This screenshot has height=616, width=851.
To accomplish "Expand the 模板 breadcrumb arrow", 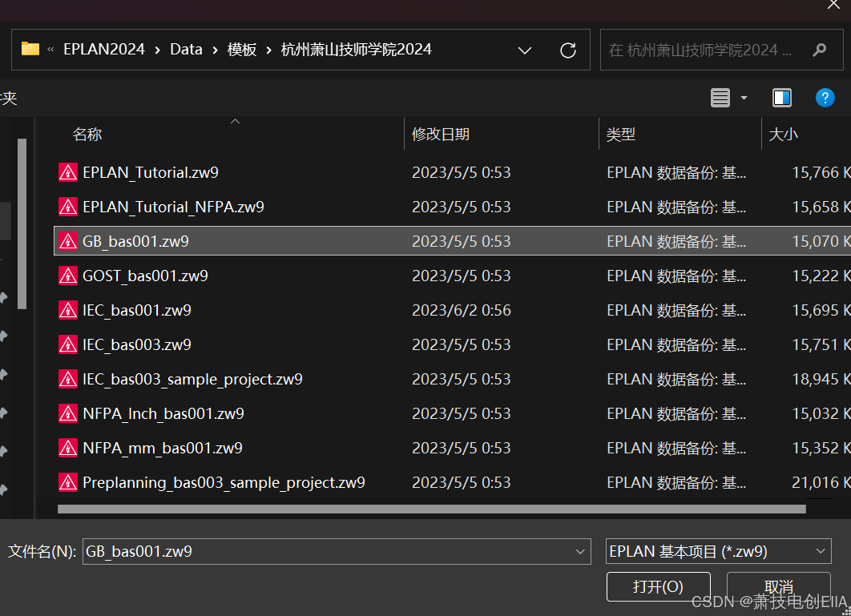I will click(268, 50).
